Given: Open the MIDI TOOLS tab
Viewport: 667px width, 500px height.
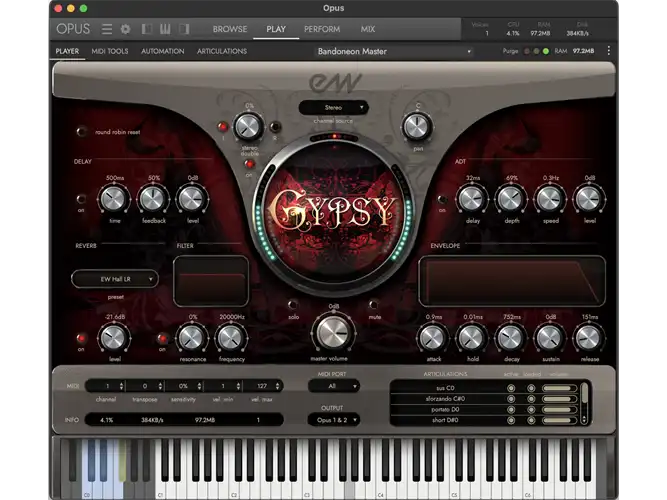Looking at the screenshot, I should (110, 51).
